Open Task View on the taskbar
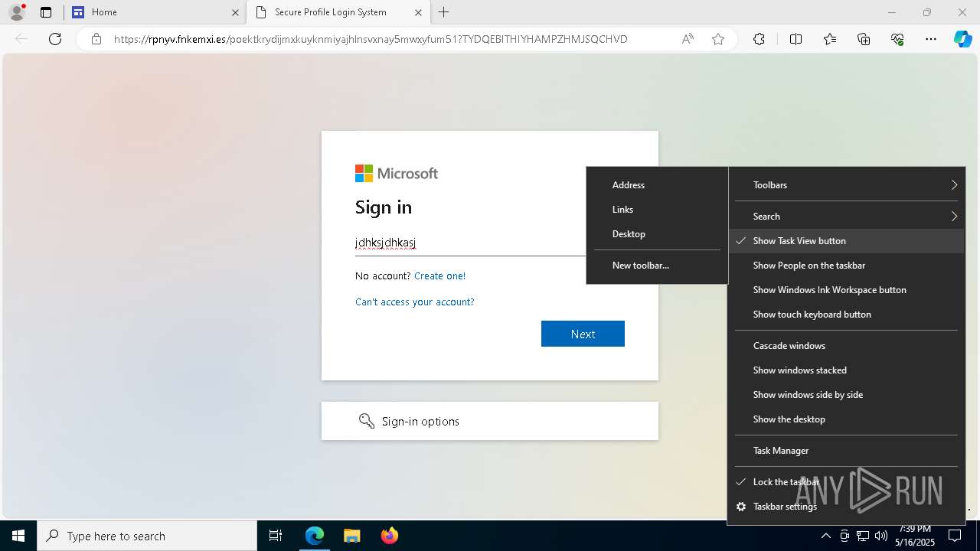 click(x=276, y=536)
